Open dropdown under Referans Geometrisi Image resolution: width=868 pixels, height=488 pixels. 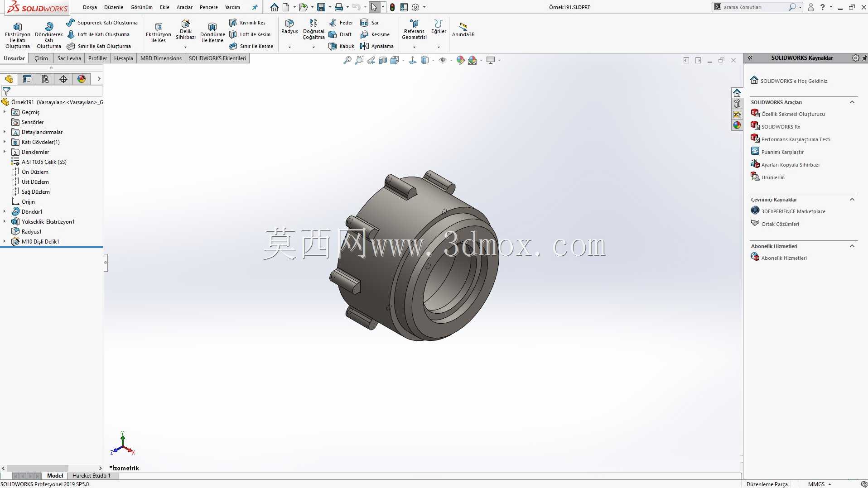(x=414, y=47)
